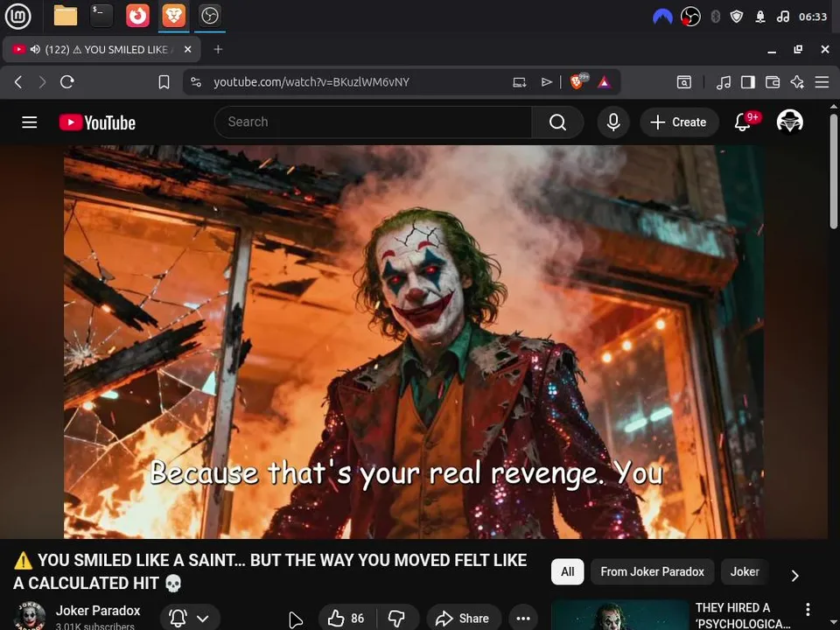840x630 pixels.
Task: Open OBS Studio from the taskbar panel
Action: [x=209, y=16]
